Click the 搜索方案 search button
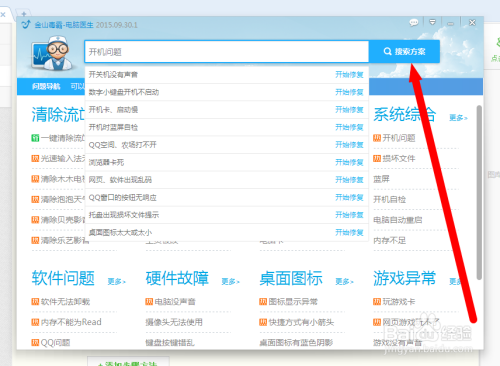 click(404, 51)
